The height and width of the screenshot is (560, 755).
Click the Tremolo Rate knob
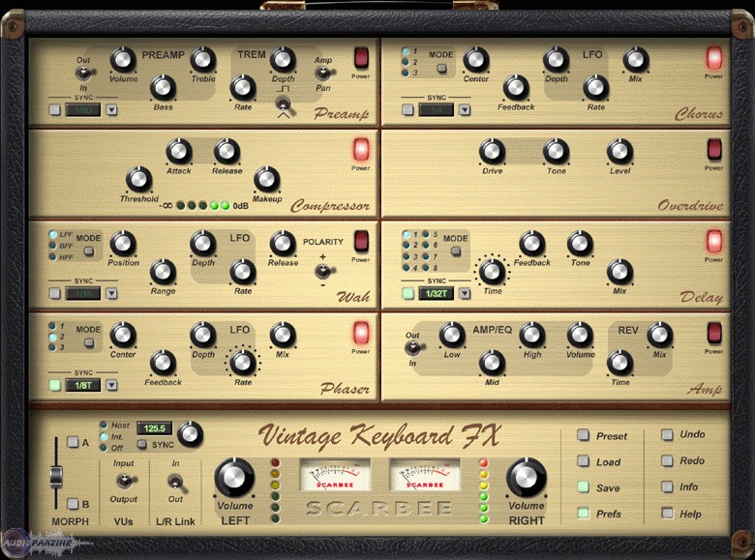click(x=243, y=88)
